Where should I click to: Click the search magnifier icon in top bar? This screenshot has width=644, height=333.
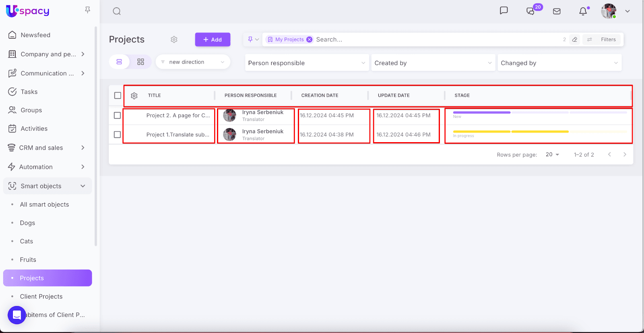[x=117, y=11]
